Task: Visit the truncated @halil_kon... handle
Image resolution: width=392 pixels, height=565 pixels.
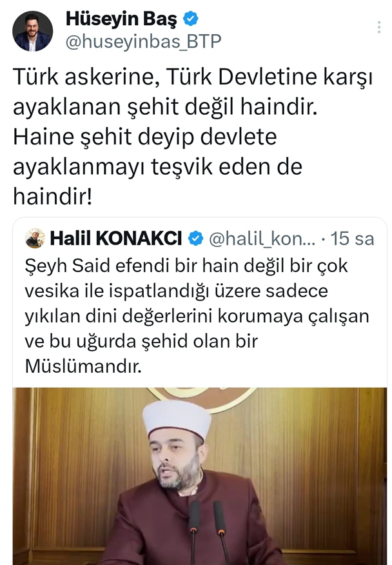Action: pyautogui.click(x=262, y=239)
